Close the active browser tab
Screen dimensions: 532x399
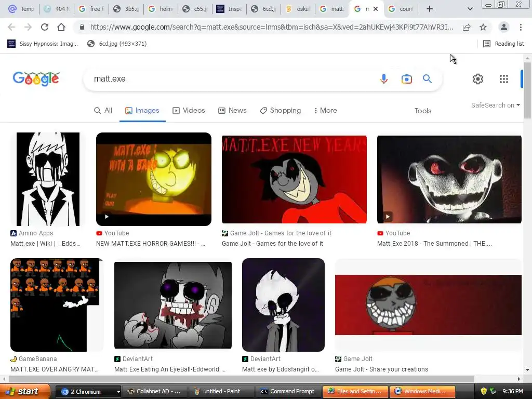click(x=376, y=9)
